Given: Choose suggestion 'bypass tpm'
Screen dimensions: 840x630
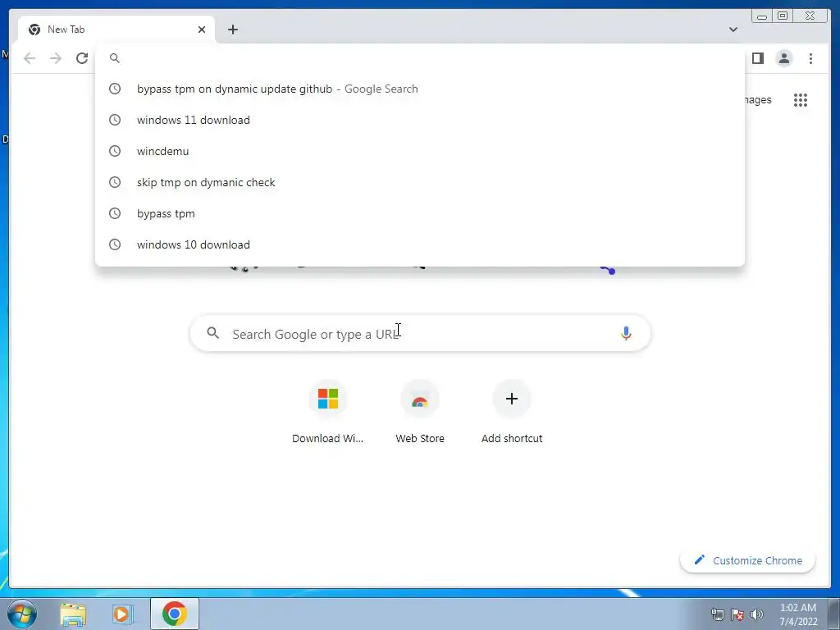Looking at the screenshot, I should click(420, 213).
